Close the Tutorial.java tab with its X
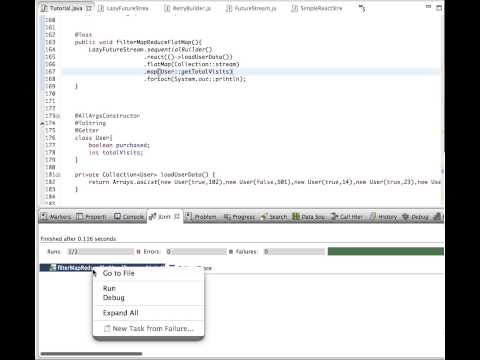Image resolution: width=480 pixels, height=360 pixels. click(89, 8)
